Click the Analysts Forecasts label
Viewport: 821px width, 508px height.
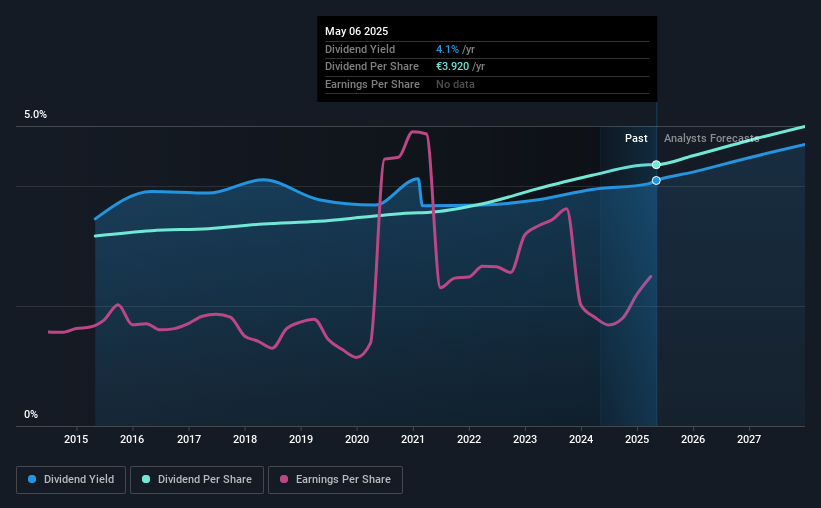[712, 138]
